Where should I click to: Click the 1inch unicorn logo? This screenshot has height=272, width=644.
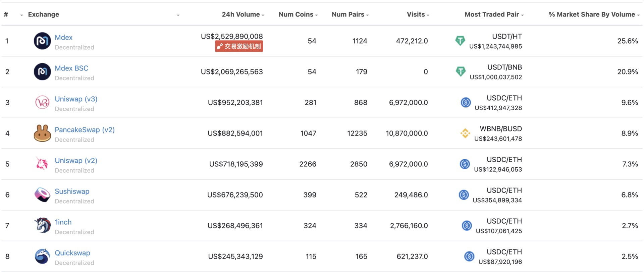tap(42, 225)
